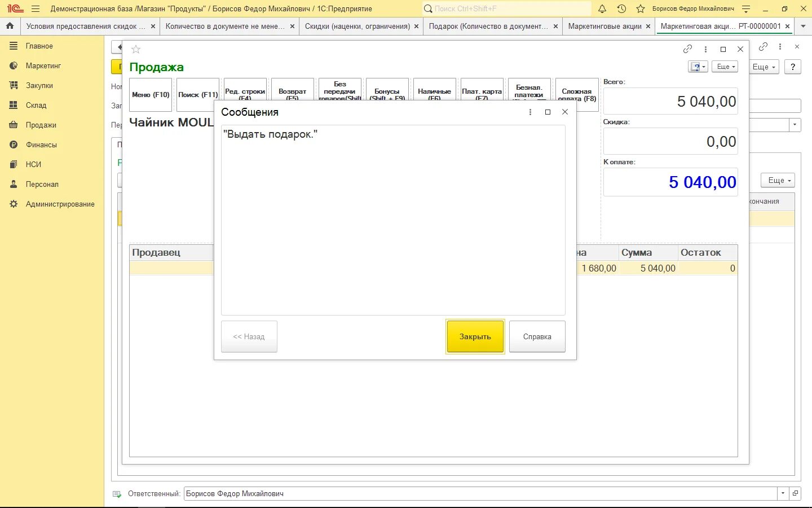Maximize the Сообщения dialog

click(548, 112)
